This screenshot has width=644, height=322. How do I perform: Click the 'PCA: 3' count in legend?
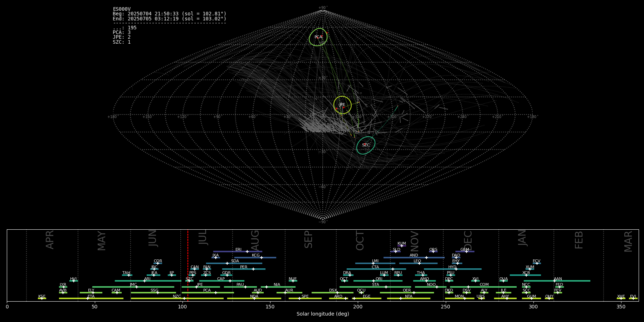pyautogui.click(x=122, y=33)
